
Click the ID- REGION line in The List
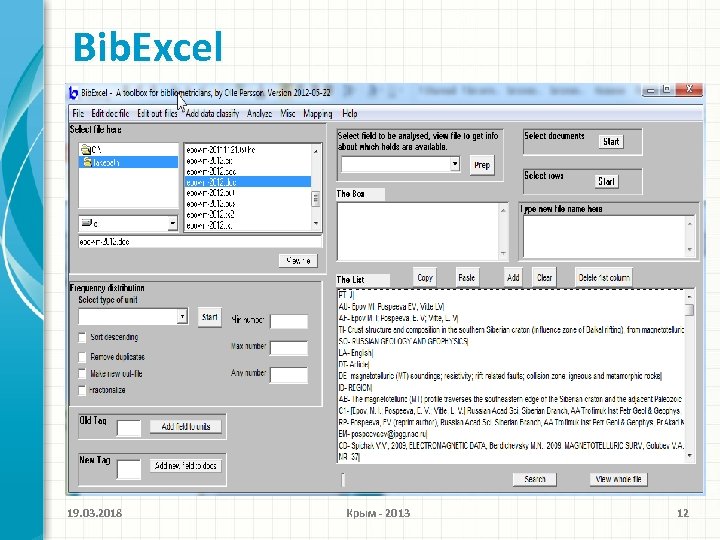[x=355, y=388]
